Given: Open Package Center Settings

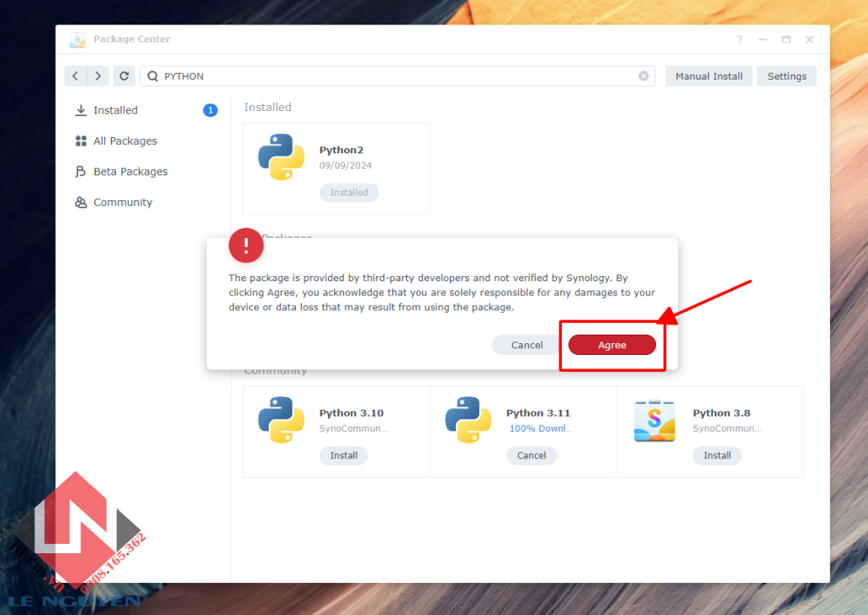Looking at the screenshot, I should [787, 76].
